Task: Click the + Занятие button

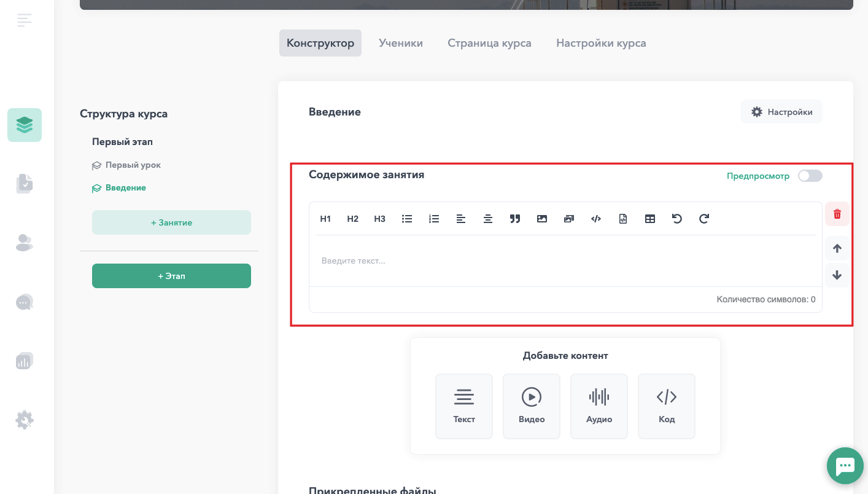Action: [171, 222]
